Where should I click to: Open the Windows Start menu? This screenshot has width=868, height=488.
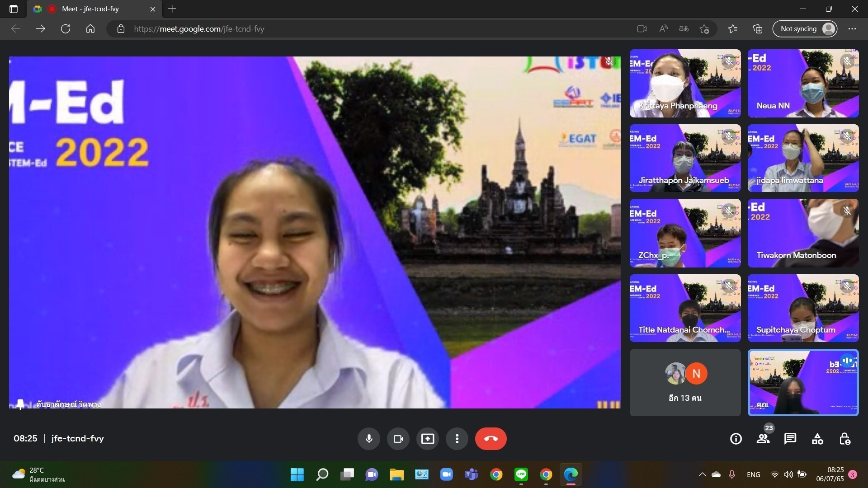(x=297, y=474)
